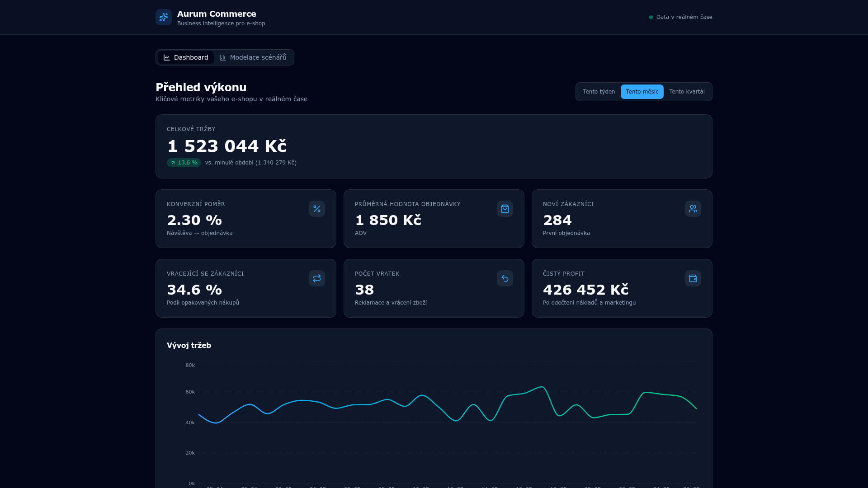Click the percent icon in Konverzní poměr card
The width and height of the screenshot is (868, 488).
317,209
